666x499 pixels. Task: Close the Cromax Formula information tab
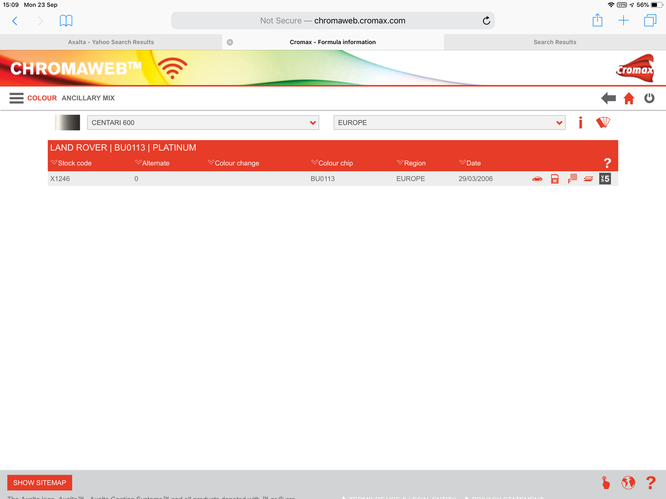(230, 42)
